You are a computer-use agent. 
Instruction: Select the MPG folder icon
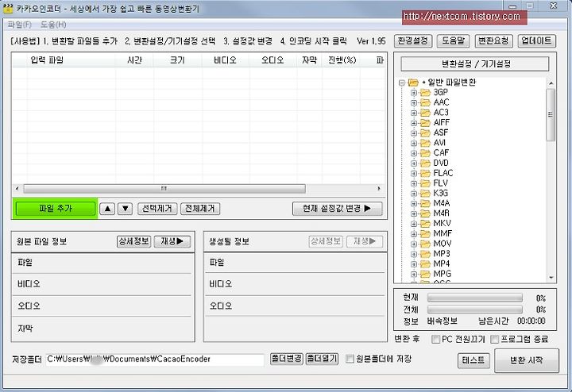click(x=425, y=274)
